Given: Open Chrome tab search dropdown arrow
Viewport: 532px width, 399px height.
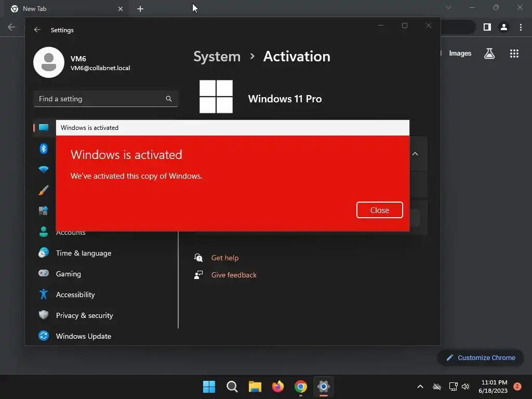Looking at the screenshot, I should [448, 7].
